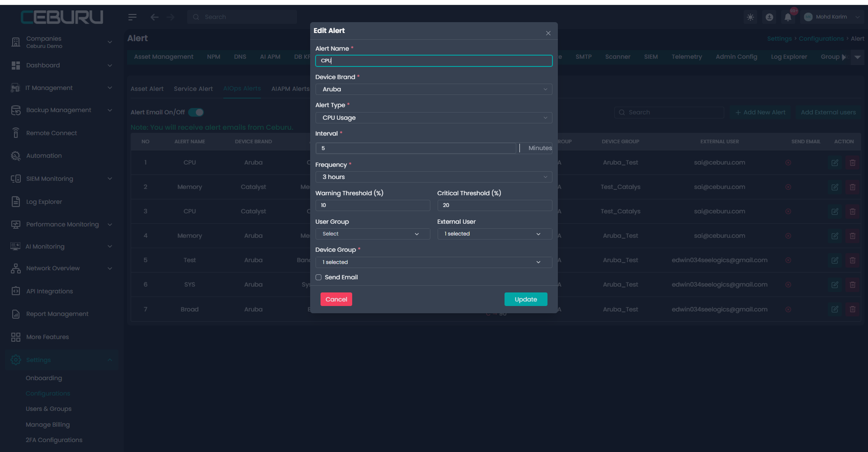The height and width of the screenshot is (452, 868).
Task: Open Backup Management in the sidebar
Action: click(x=62, y=110)
